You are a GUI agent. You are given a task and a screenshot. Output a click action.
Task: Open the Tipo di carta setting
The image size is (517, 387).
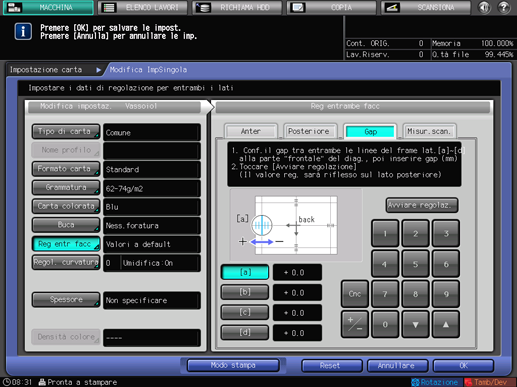click(66, 132)
